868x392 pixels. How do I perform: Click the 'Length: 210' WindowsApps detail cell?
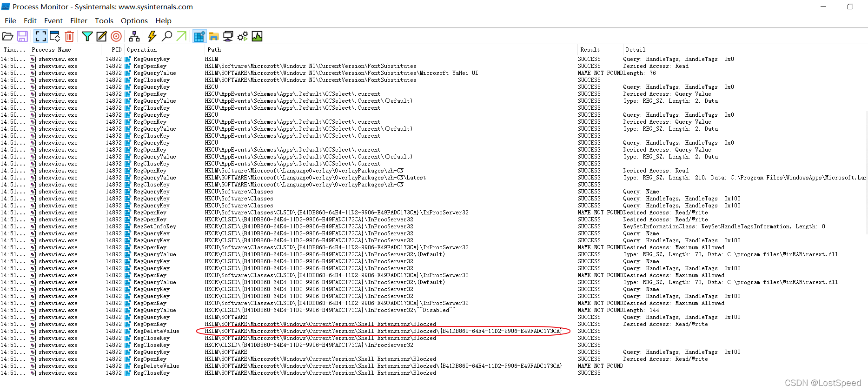745,178
